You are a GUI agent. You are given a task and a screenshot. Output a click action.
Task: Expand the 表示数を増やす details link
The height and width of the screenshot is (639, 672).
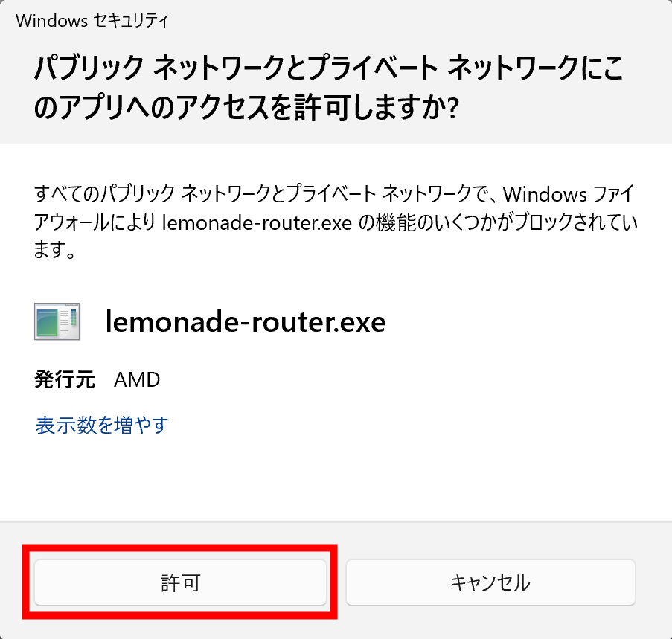(x=102, y=425)
